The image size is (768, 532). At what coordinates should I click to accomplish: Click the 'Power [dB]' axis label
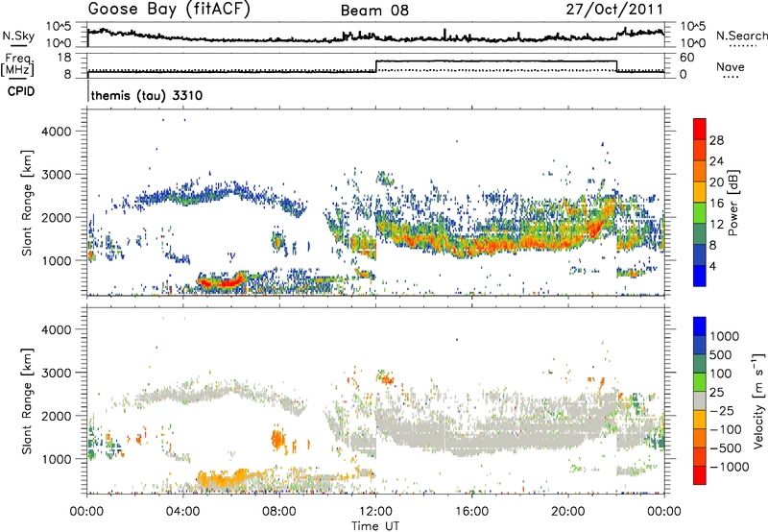click(x=732, y=203)
